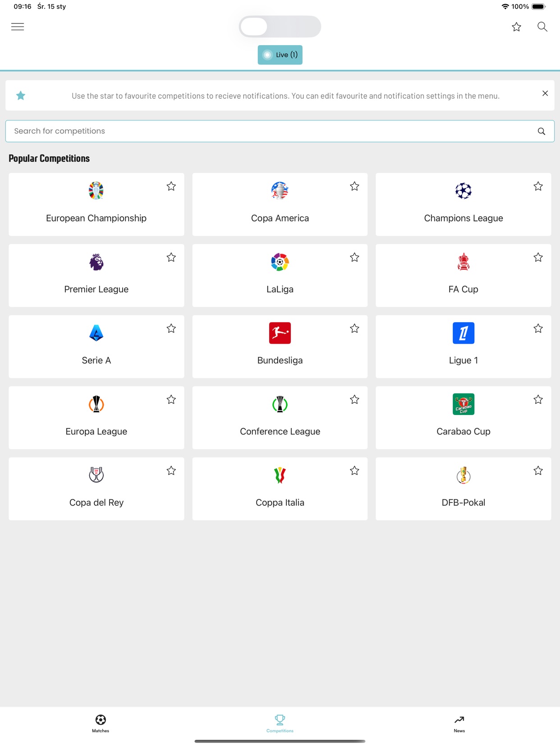Select Carabao Cup label
The image size is (560, 747).
tap(464, 432)
